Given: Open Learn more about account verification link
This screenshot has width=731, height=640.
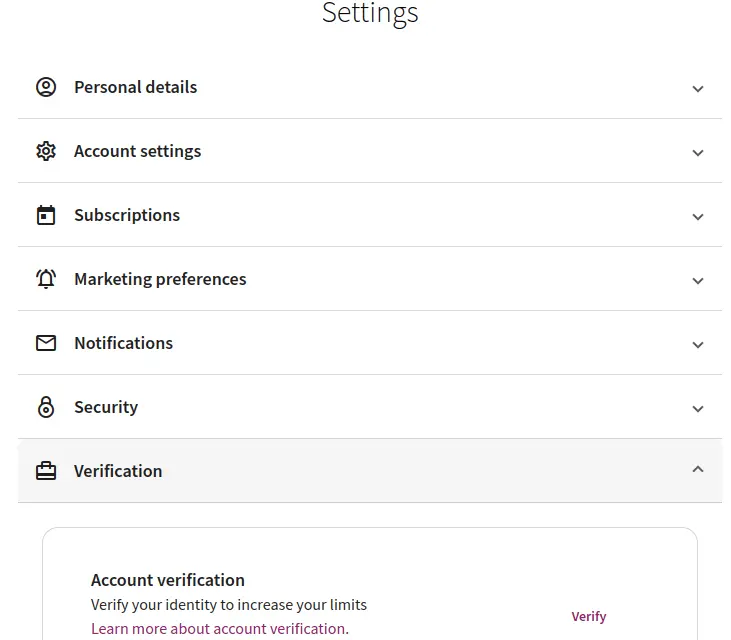Looking at the screenshot, I should click(x=219, y=629).
